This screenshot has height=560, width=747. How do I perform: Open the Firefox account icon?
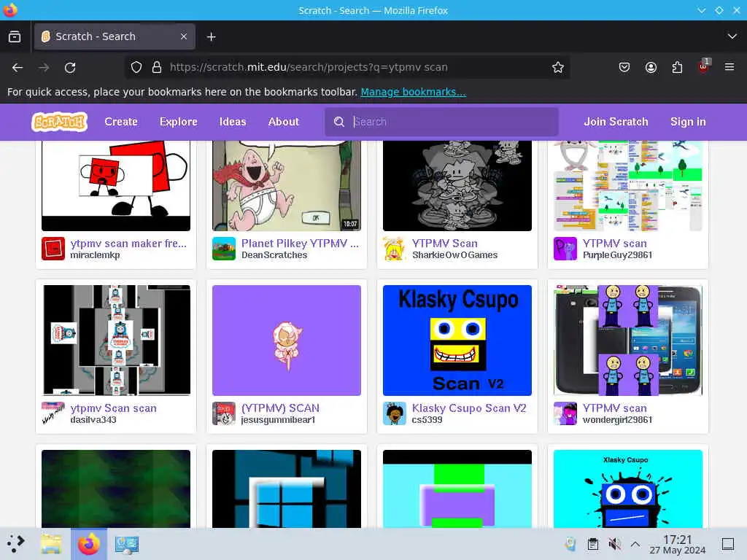point(651,68)
